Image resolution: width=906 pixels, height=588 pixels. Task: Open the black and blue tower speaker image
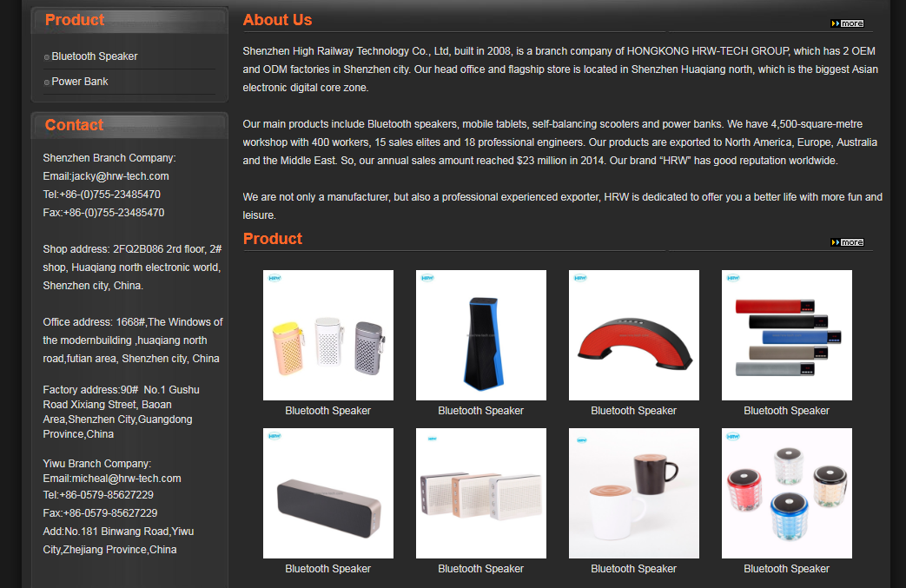(480, 335)
